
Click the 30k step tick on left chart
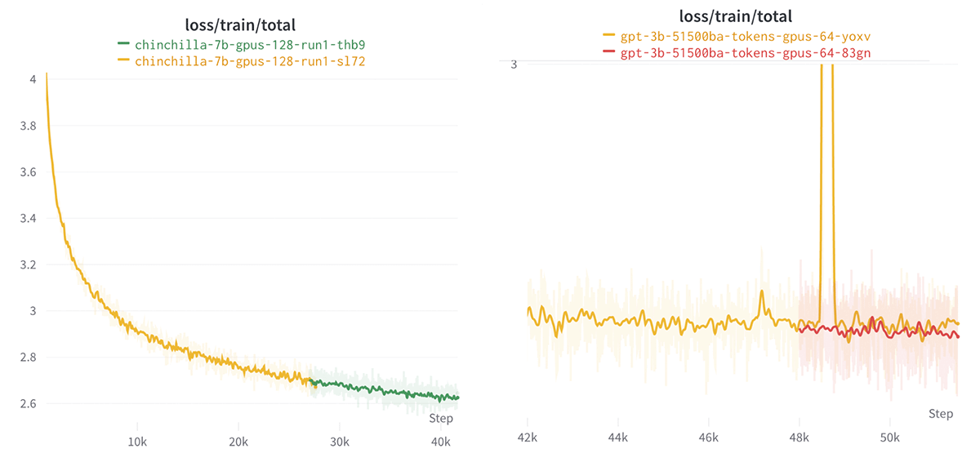(x=339, y=442)
